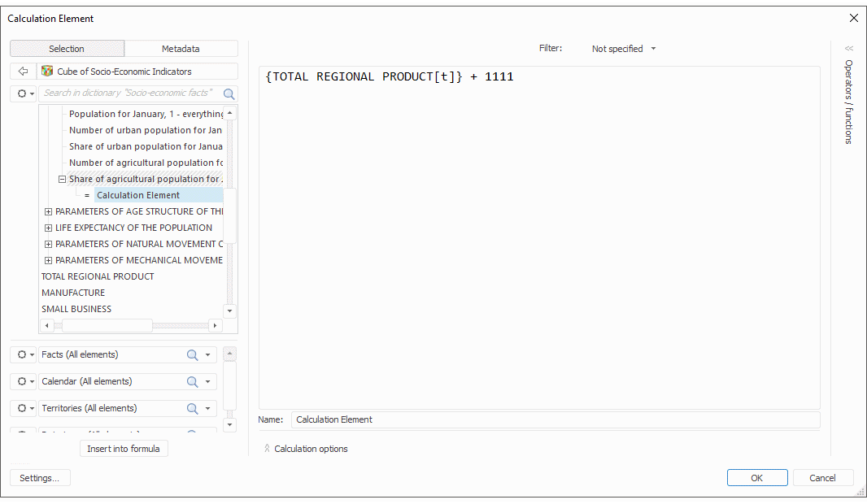Click the Settings... button
This screenshot has width=867, height=504.
pos(40,478)
